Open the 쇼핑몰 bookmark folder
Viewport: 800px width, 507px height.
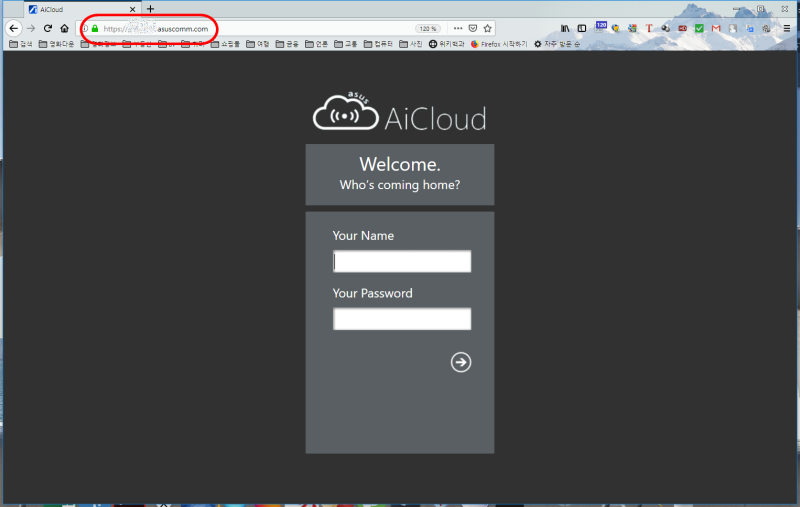click(x=225, y=44)
